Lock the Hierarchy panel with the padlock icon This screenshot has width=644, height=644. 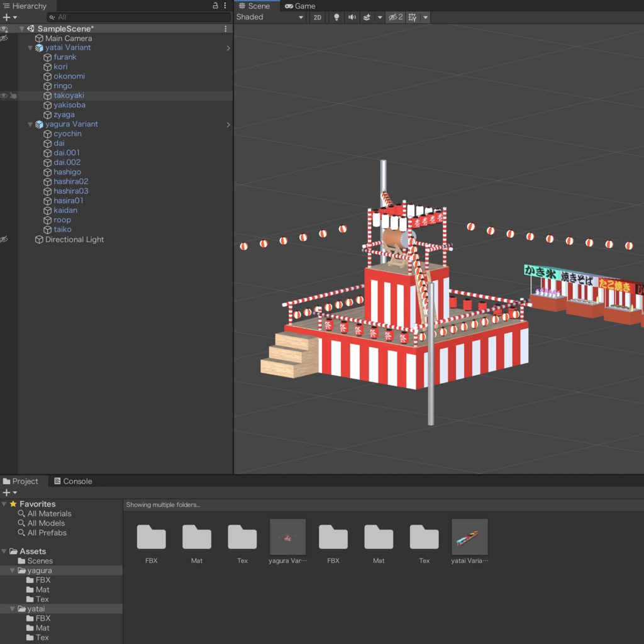coord(216,6)
